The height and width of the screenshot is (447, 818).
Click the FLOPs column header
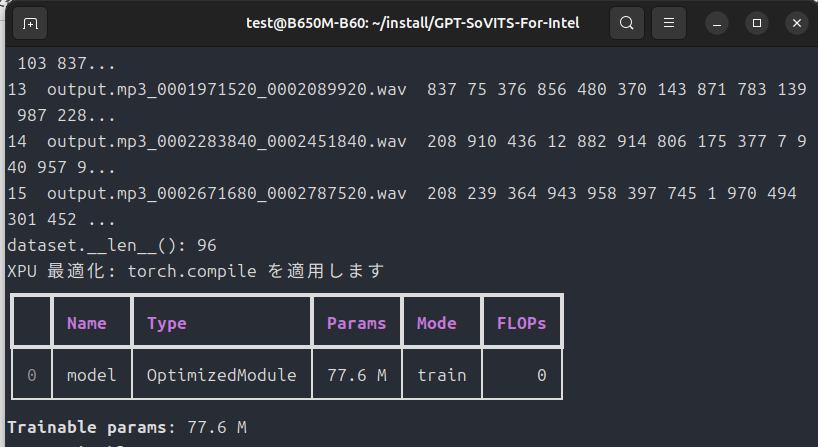(521, 323)
